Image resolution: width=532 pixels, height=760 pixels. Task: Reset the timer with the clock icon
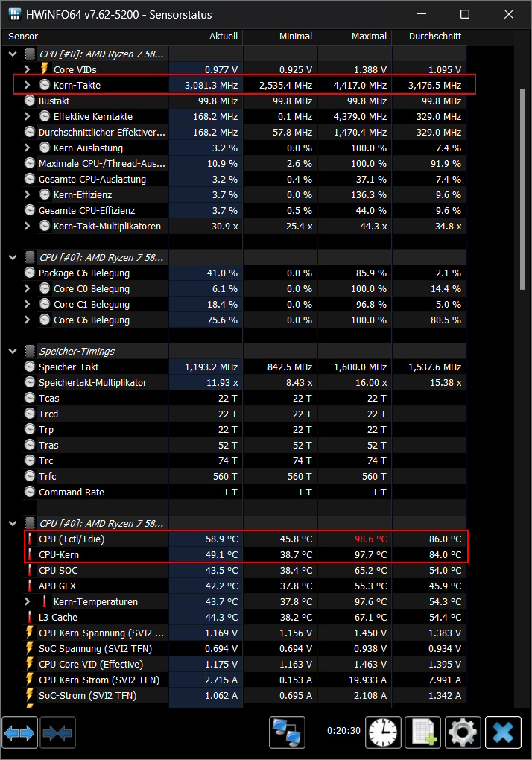tap(384, 733)
